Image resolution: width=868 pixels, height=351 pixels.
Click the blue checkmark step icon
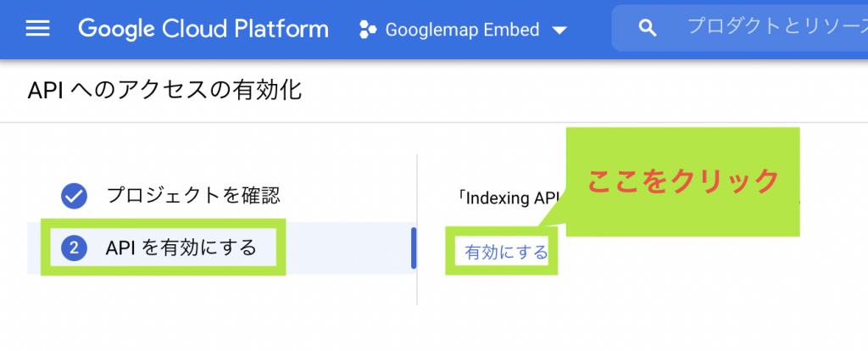(74, 196)
